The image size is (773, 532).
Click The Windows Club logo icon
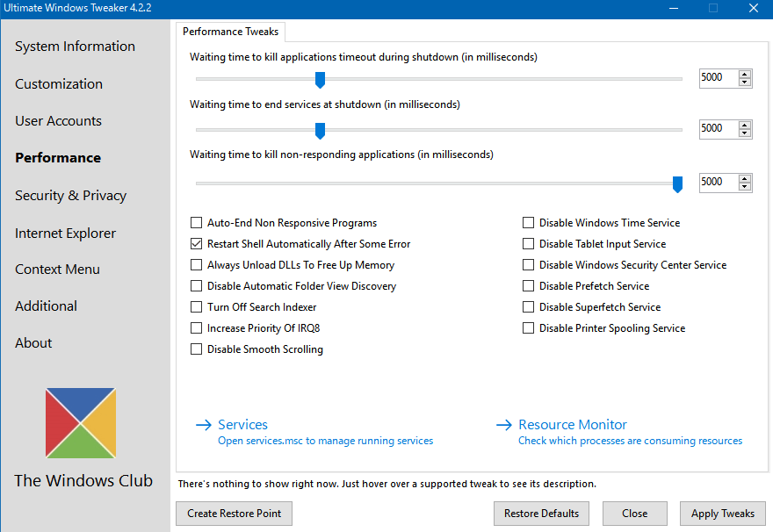[x=81, y=423]
